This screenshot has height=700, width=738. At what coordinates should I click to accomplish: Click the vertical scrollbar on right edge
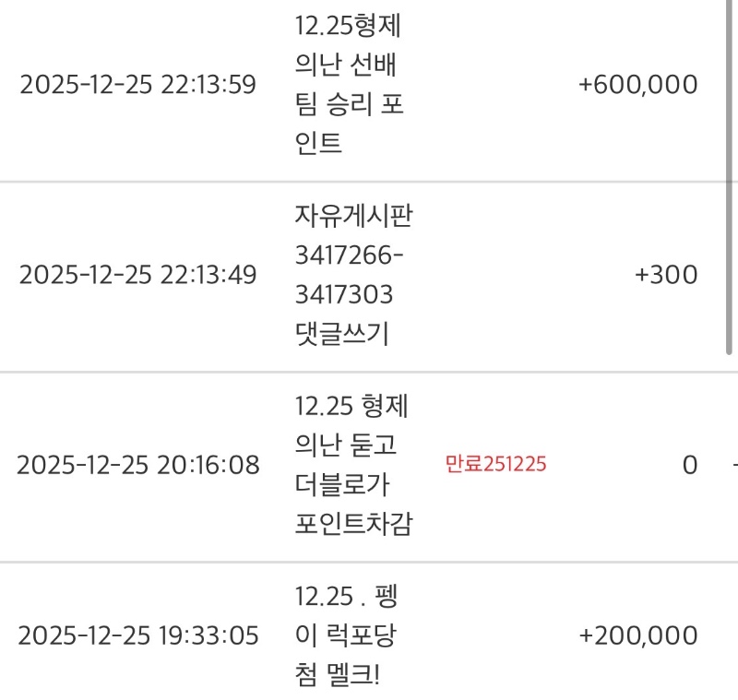729,175
